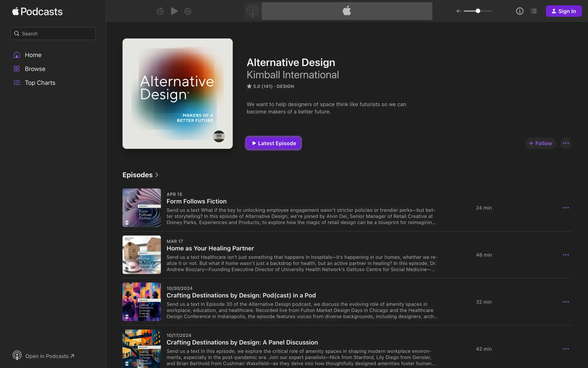Skip back 15 seconds
588x368 pixels.
(160, 11)
